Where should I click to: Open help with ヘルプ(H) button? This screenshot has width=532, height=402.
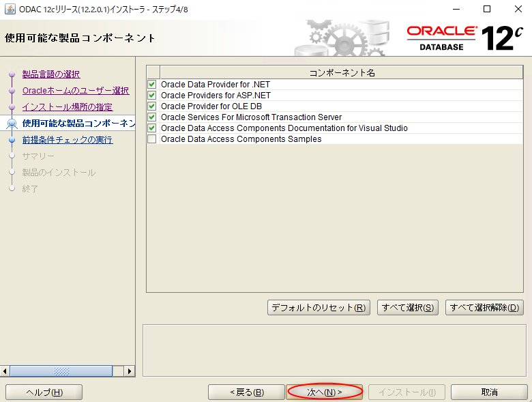point(44,392)
